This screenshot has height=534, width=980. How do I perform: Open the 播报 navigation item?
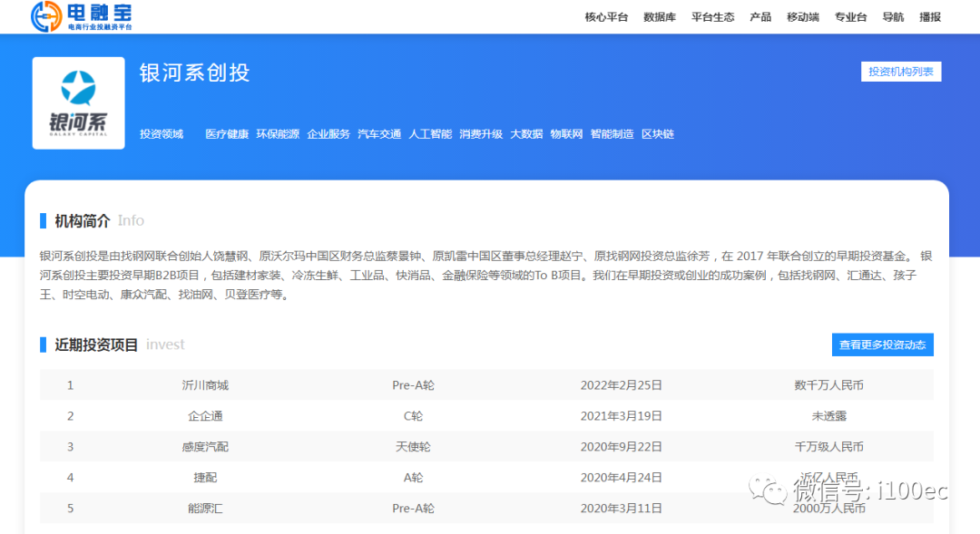point(930,17)
